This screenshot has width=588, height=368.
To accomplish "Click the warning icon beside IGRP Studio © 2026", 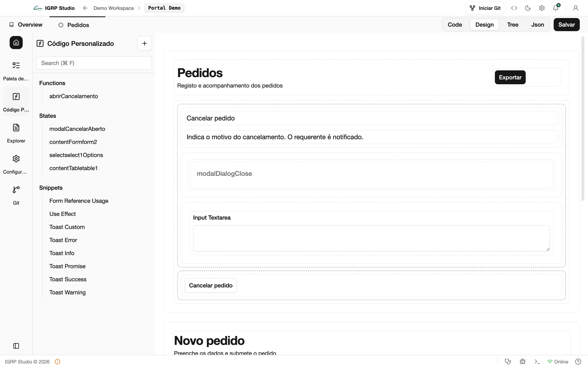I will 57,362.
